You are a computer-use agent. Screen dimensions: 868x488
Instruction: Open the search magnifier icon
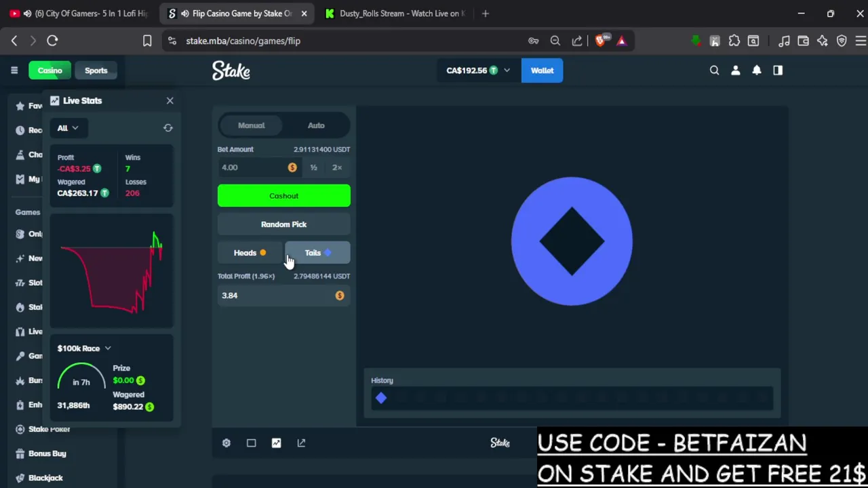coord(714,70)
